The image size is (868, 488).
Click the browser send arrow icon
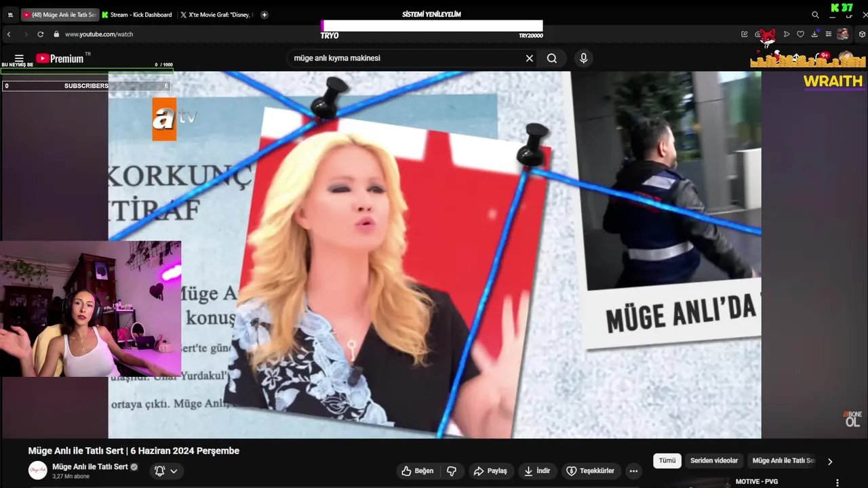[787, 34]
